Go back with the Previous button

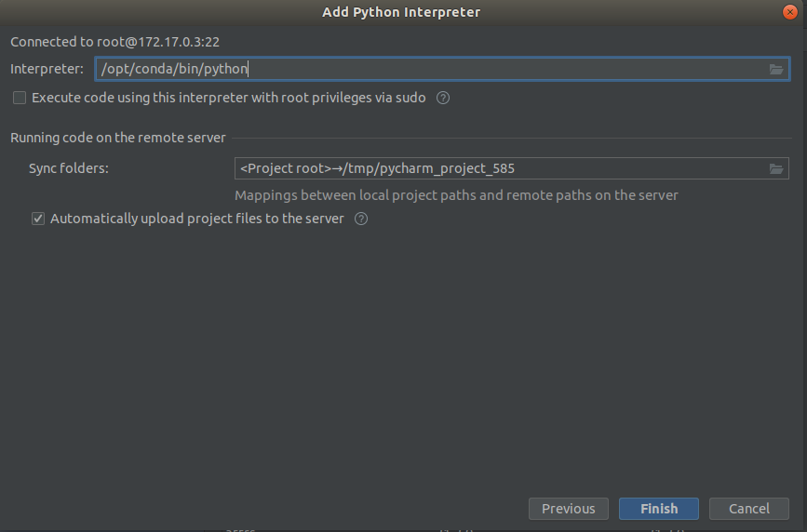[568, 509]
